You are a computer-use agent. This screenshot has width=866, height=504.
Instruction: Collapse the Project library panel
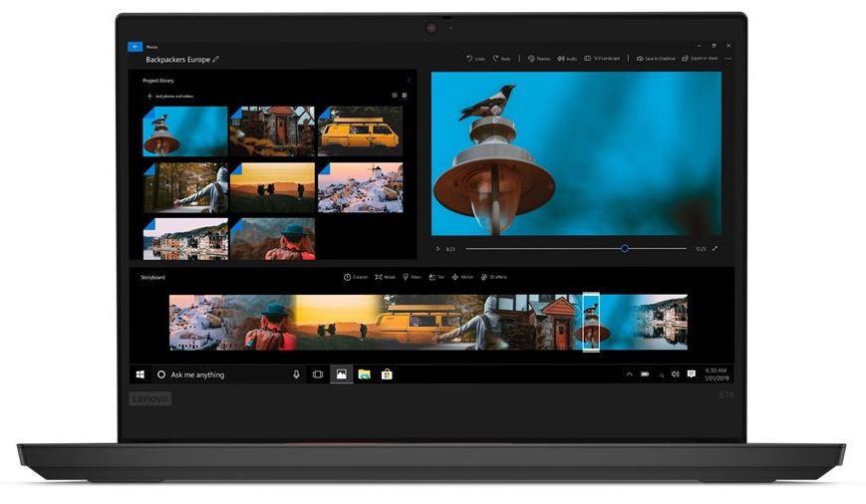click(408, 80)
